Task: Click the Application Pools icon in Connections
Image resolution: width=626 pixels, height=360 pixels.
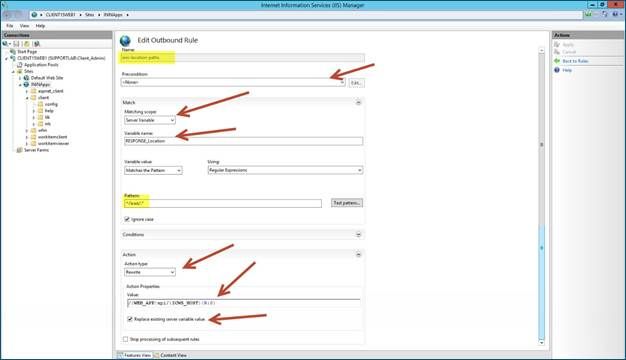Action: click(19, 65)
